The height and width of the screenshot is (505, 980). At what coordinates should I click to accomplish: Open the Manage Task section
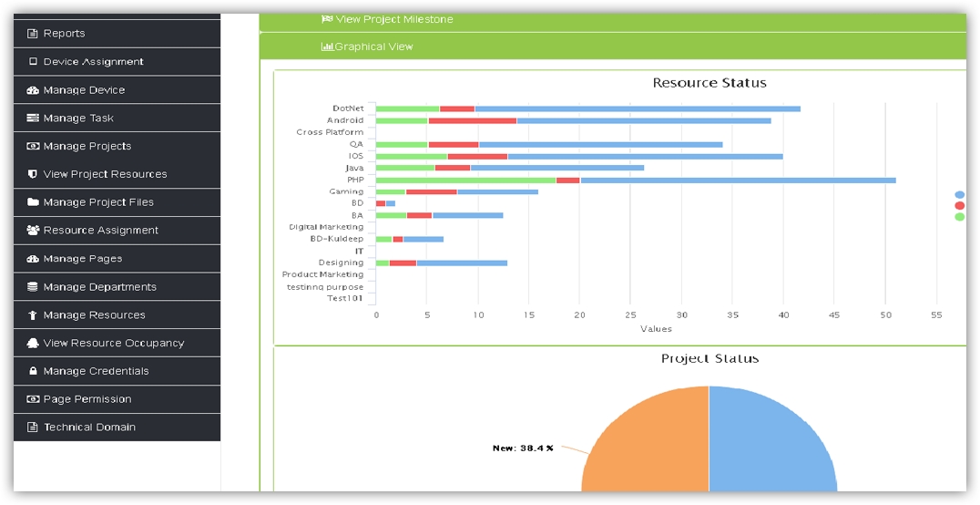tap(117, 119)
